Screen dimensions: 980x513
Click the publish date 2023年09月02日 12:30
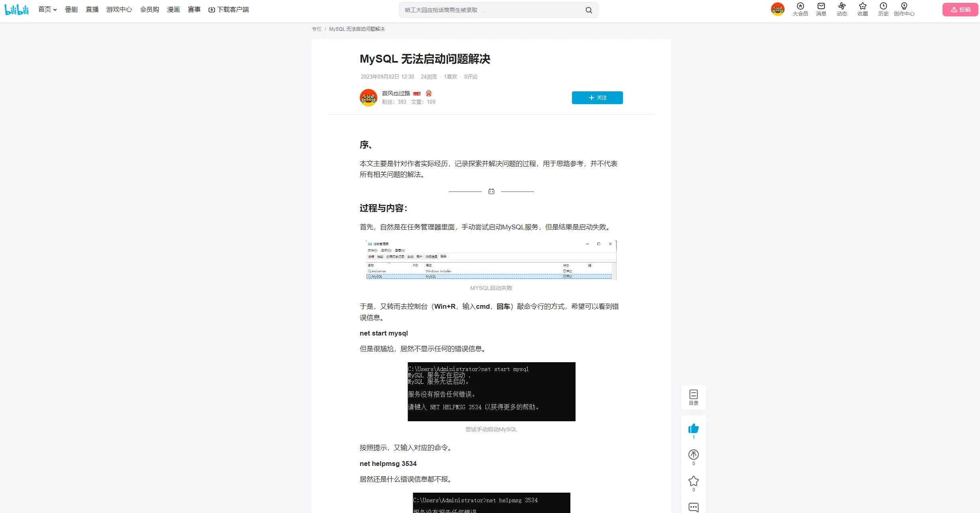point(387,77)
